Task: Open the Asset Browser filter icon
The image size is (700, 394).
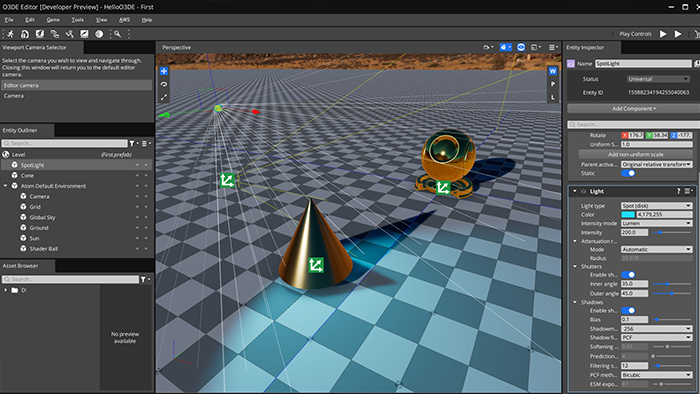Action: click(145, 279)
